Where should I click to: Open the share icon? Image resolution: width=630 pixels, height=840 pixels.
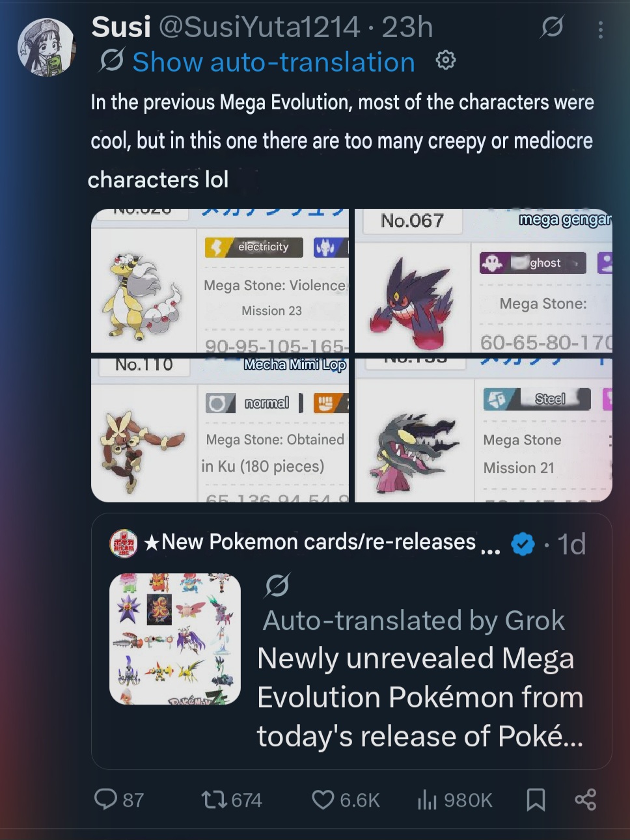click(585, 800)
